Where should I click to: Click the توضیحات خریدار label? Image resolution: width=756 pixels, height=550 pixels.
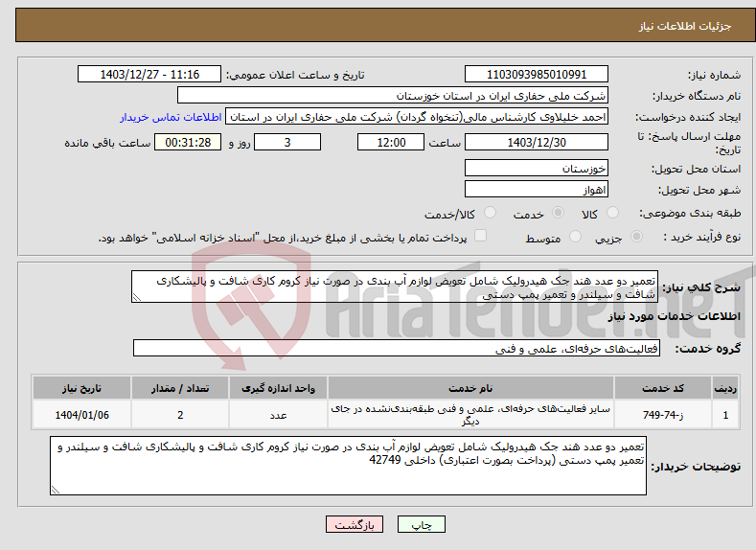(696, 467)
